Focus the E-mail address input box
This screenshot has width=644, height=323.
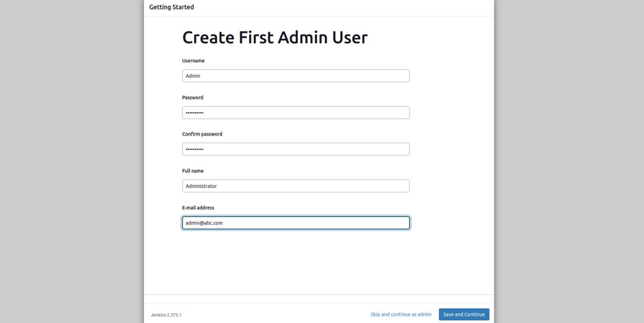pyautogui.click(x=296, y=222)
